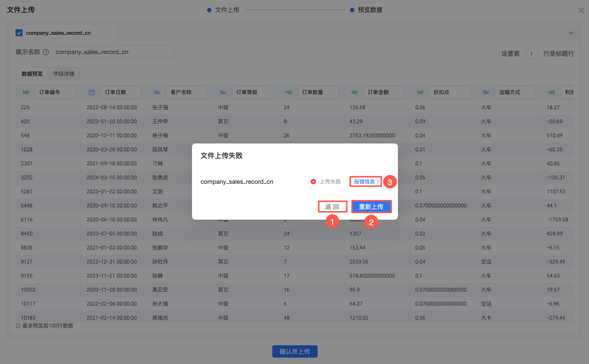Click the Str type icon beside 客户名称

[x=157, y=92]
